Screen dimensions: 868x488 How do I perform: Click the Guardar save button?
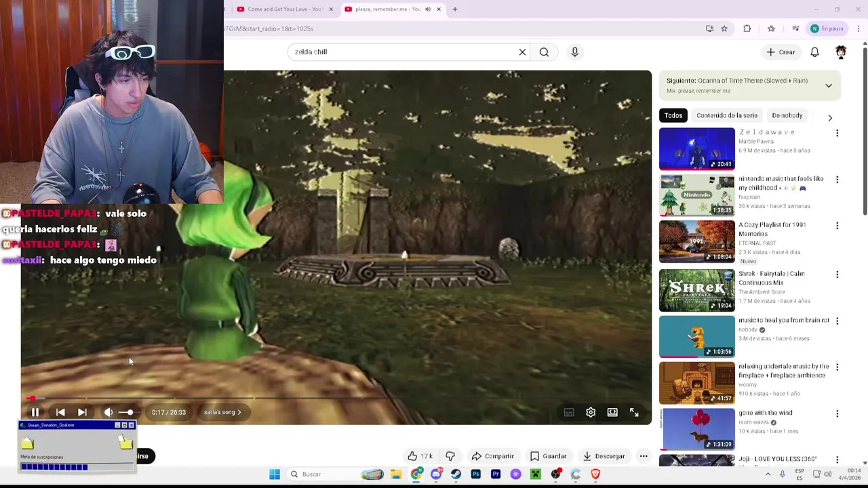548,456
